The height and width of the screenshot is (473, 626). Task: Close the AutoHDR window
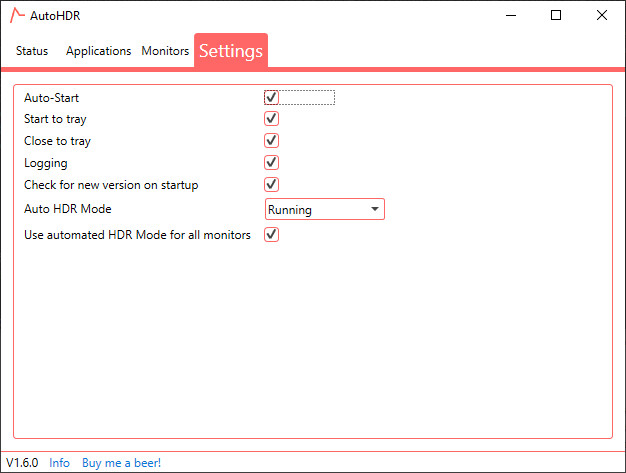pyautogui.click(x=601, y=15)
